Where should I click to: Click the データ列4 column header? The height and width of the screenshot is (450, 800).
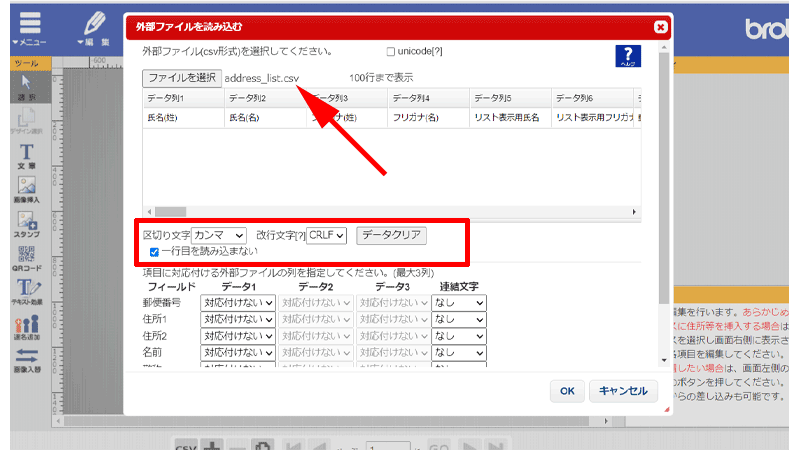(x=428, y=98)
